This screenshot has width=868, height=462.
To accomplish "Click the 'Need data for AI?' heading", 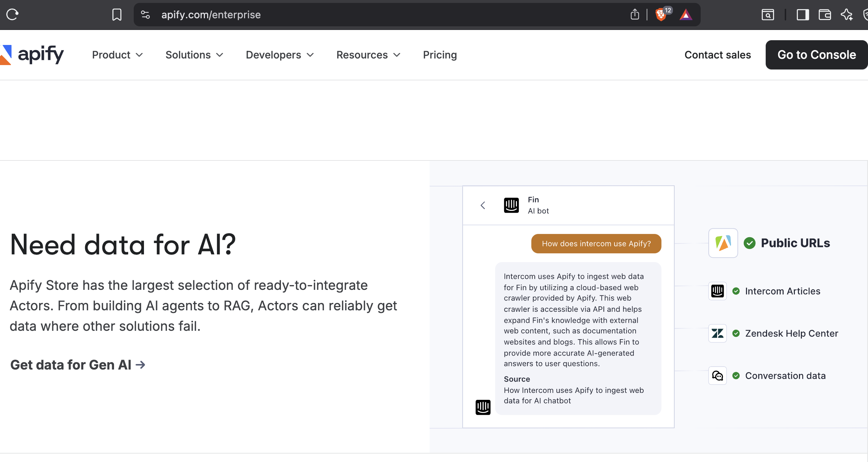I will point(123,245).
